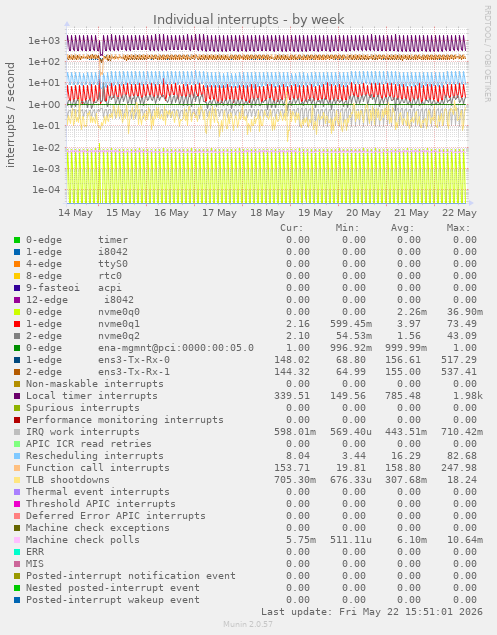Click the red nvme0q1 legend swatch
Viewport: 497px width, 635px height.
17,324
